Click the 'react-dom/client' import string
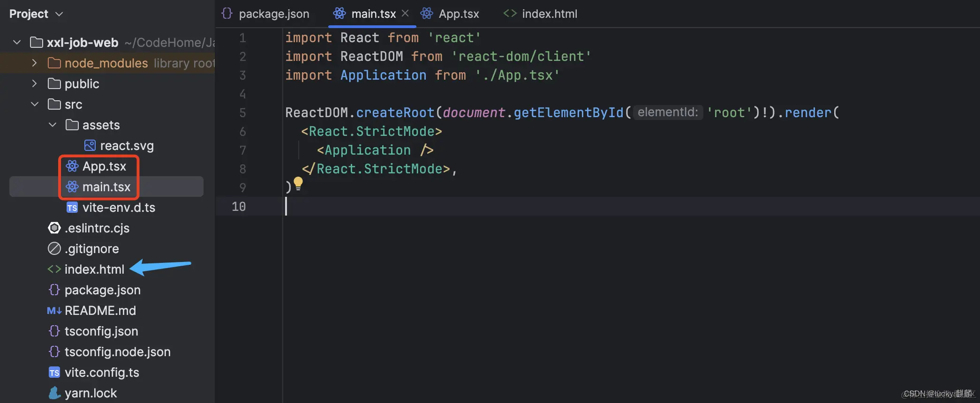This screenshot has width=980, height=403. tap(521, 56)
